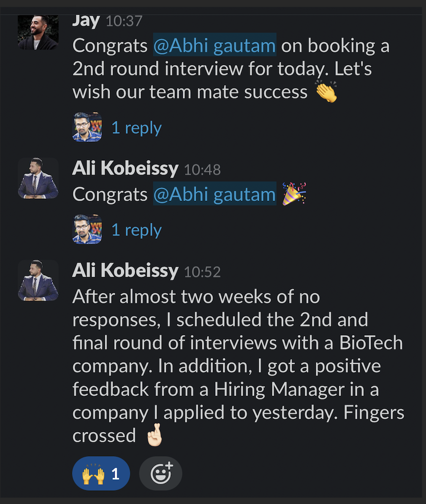
Task: Click the clapping hands emoji
Action: [x=326, y=92]
